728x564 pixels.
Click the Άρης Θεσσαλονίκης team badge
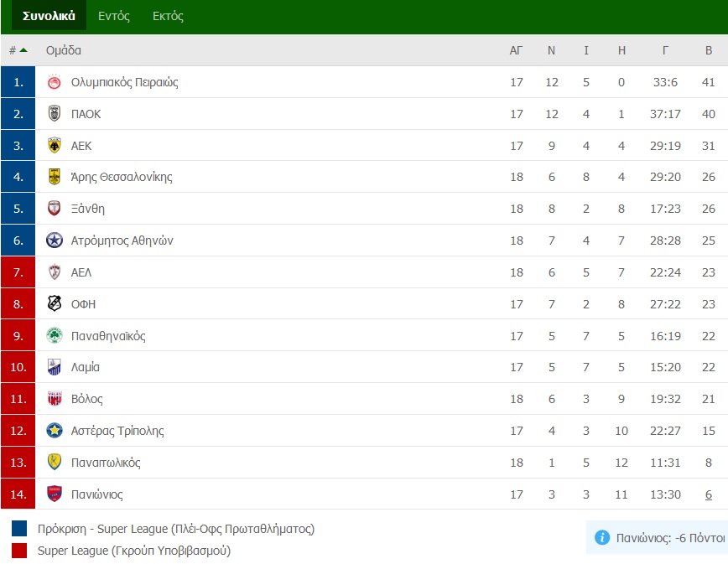[x=55, y=177]
